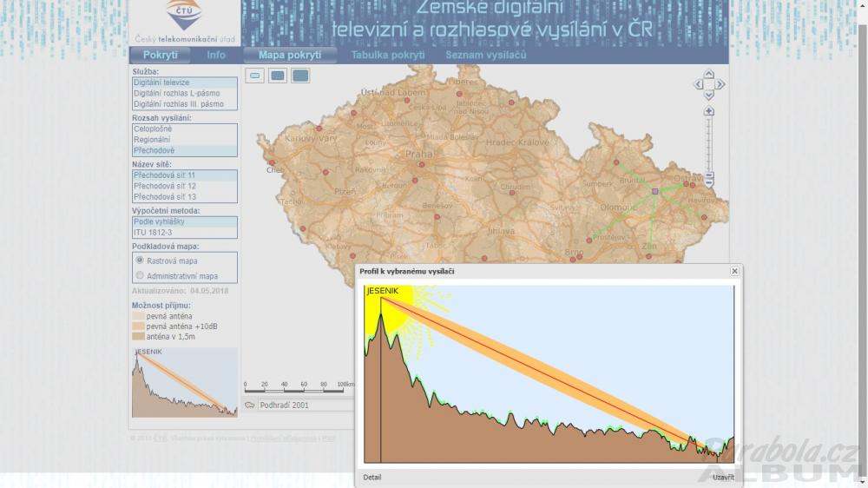Click the transmitter dot near Zlín

coord(648,256)
